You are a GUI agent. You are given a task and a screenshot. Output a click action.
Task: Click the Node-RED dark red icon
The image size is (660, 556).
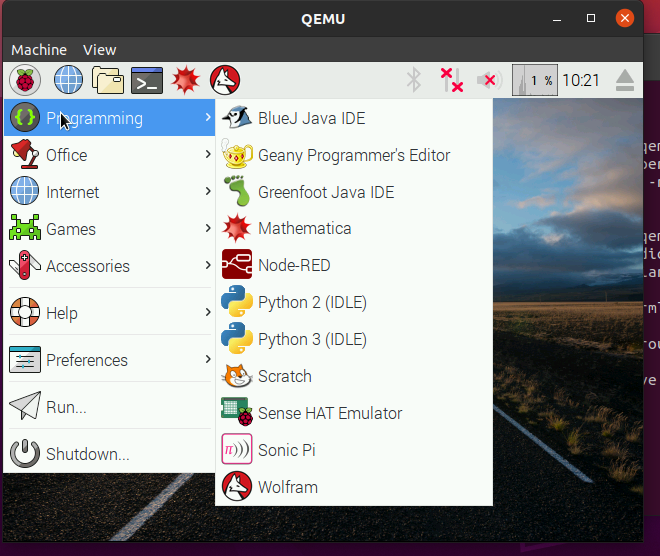point(237,264)
